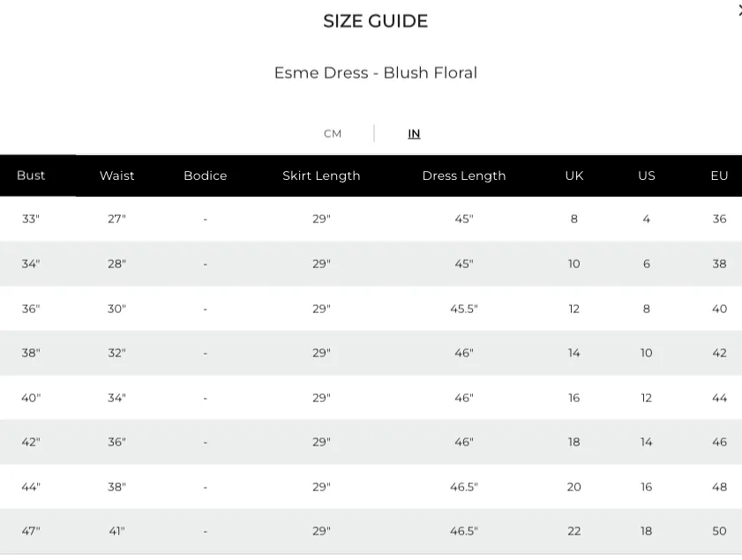This screenshot has height=560, width=742.
Task: Click the SIZE GUIDE heading
Action: tap(376, 21)
